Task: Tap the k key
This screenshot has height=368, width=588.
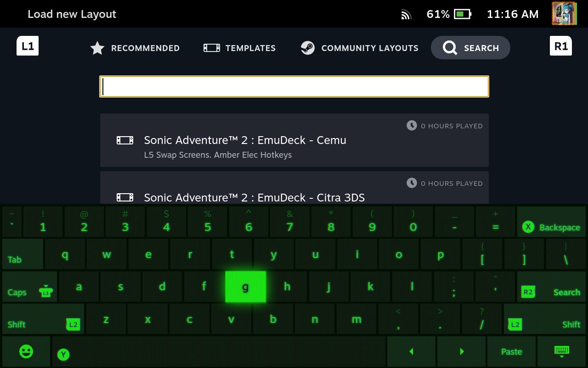Action: pos(371,287)
